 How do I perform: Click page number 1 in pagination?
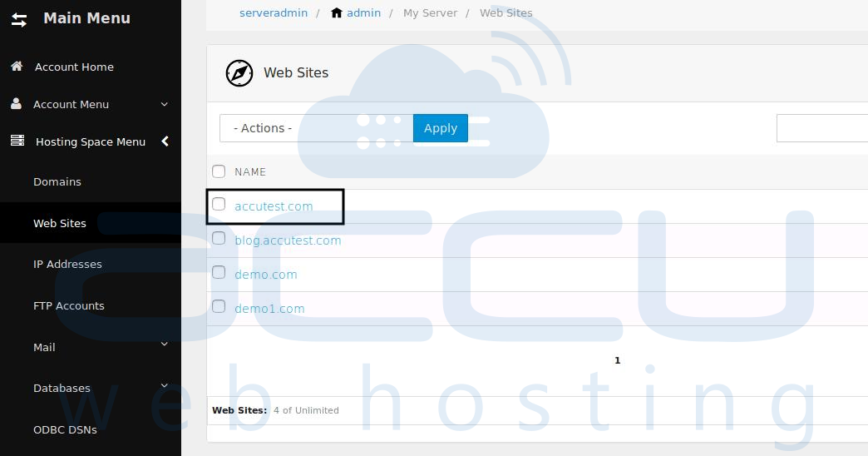point(617,360)
